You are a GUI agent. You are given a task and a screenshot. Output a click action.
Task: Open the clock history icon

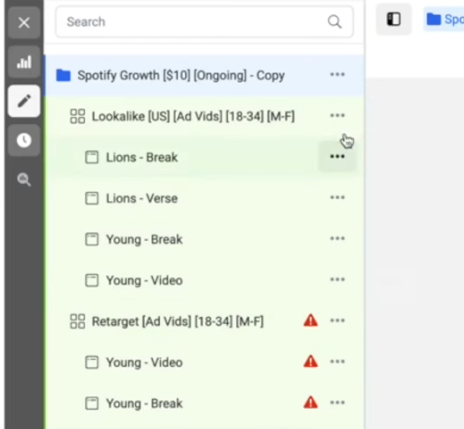pyautogui.click(x=24, y=140)
